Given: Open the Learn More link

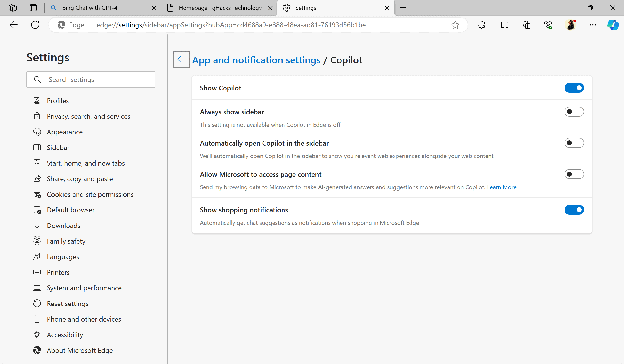Looking at the screenshot, I should pos(501,187).
